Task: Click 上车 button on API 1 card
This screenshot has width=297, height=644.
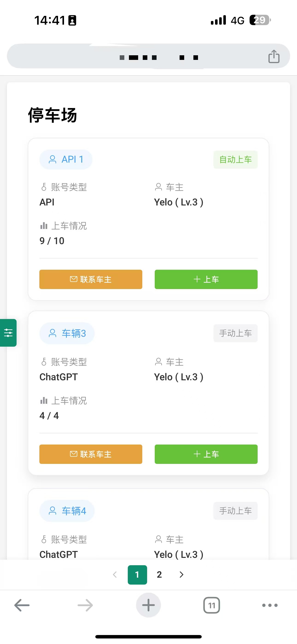Action: 206,279
